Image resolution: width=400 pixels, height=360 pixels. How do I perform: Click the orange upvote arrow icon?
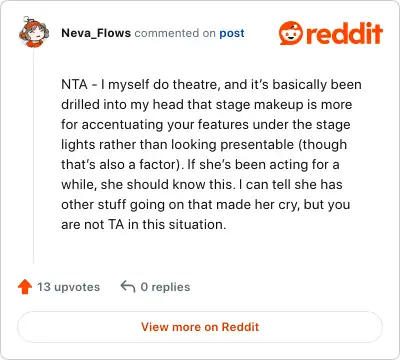coord(25,287)
